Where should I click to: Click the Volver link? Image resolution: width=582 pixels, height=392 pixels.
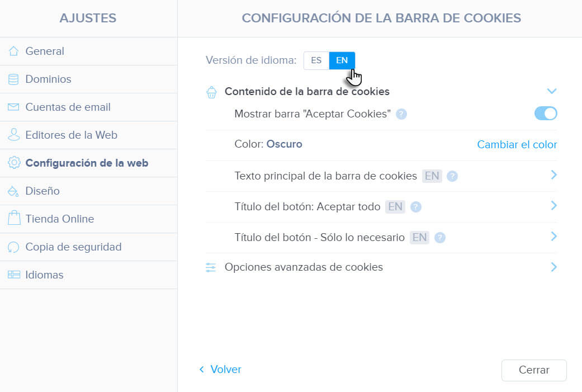tap(220, 370)
